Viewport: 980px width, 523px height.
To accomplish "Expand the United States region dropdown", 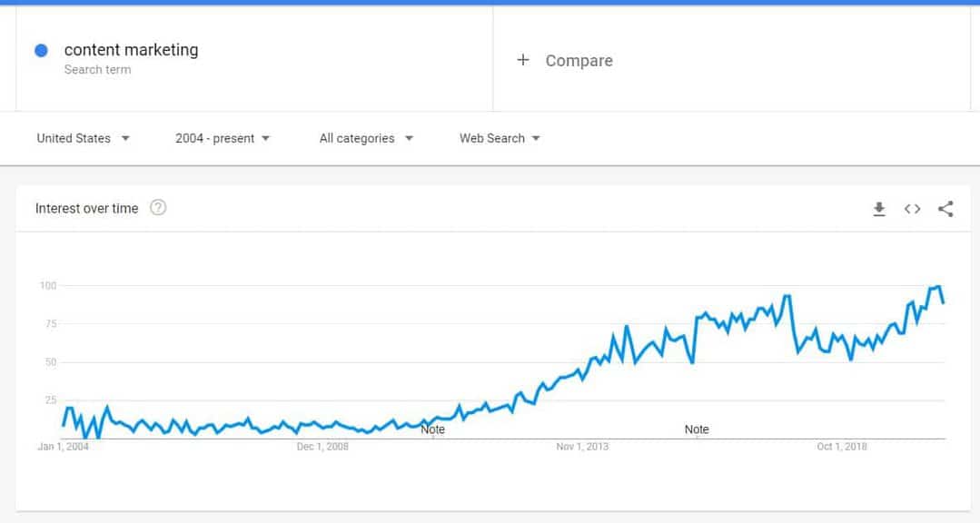I will (x=84, y=138).
